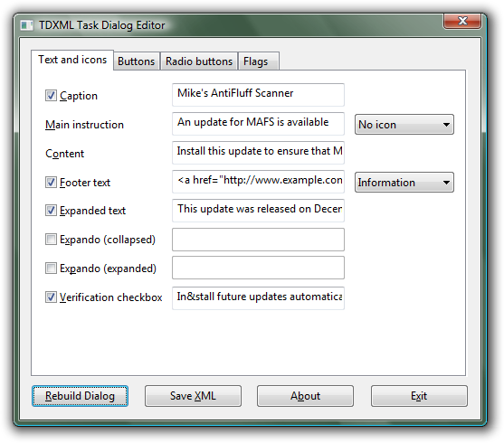Image resolution: width=504 pixels, height=443 pixels.
Task: Enable the Expando (expanded) checkbox
Action: 51,268
